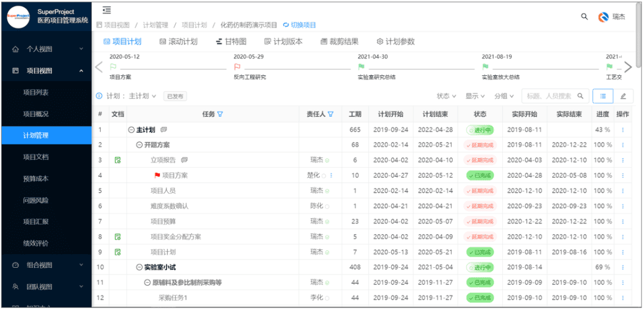This screenshot has width=644, height=309.
Task: Switch to list view button
Action: (x=603, y=95)
